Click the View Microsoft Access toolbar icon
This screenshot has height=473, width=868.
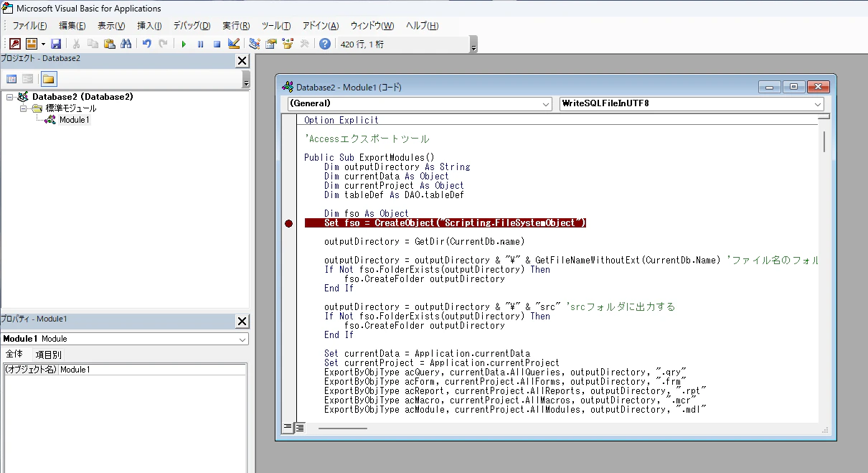click(14, 44)
